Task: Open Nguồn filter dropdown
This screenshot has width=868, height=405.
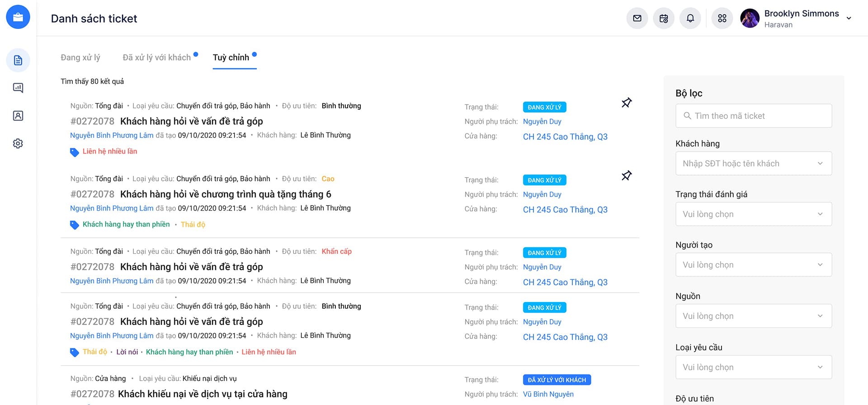Action: [754, 316]
